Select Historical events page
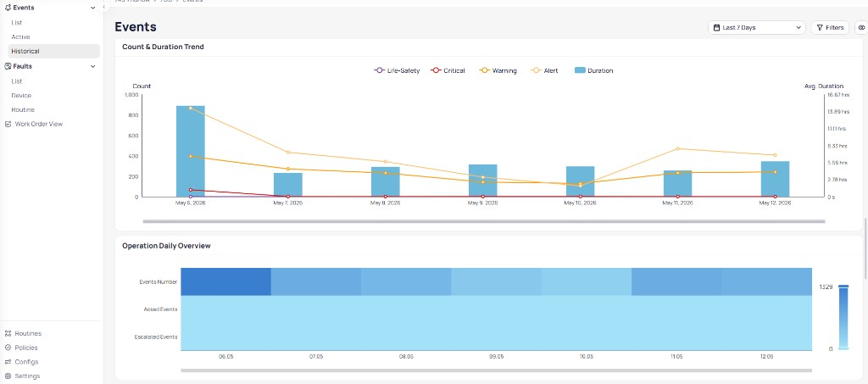The image size is (868, 384). pyautogui.click(x=53, y=51)
